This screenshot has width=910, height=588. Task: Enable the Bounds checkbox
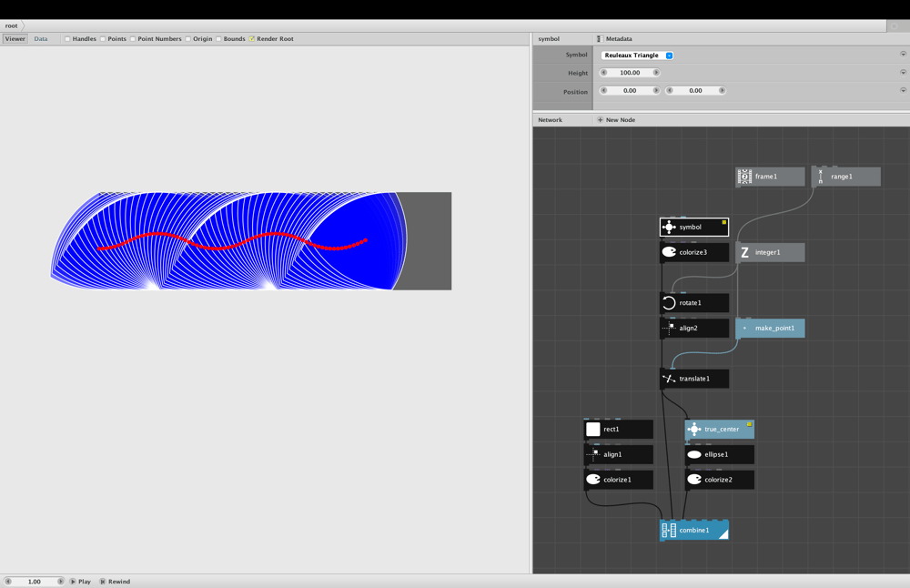[x=218, y=39]
